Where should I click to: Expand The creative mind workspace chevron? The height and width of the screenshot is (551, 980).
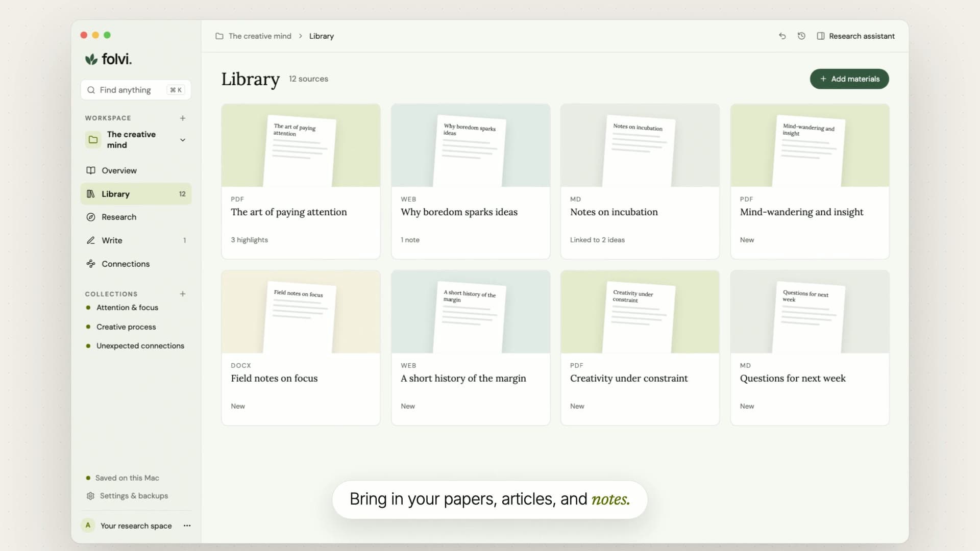pos(183,140)
